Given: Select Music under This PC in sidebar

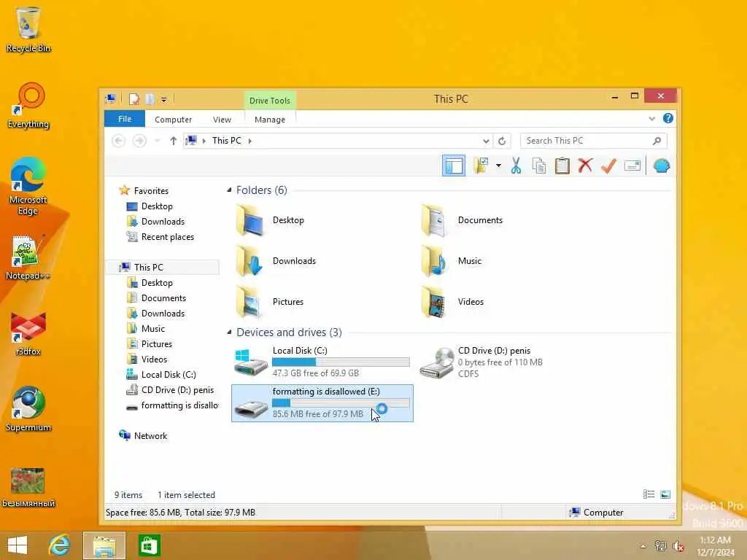Looking at the screenshot, I should [153, 329].
